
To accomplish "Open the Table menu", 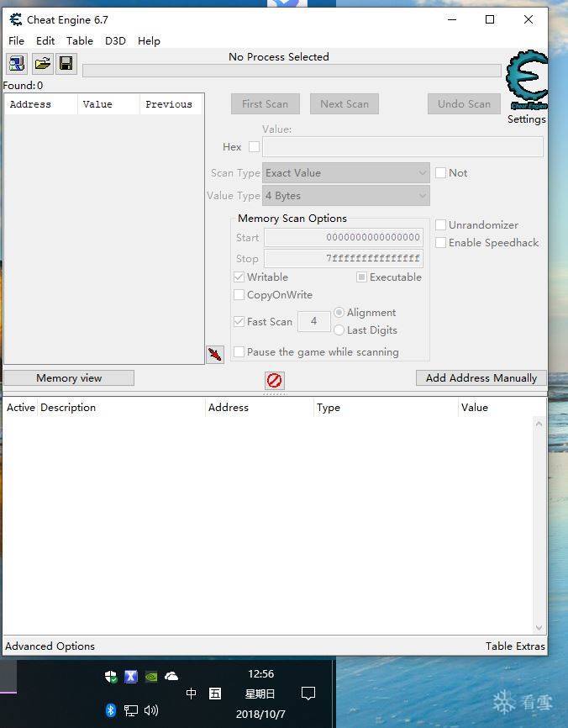I will pos(79,41).
